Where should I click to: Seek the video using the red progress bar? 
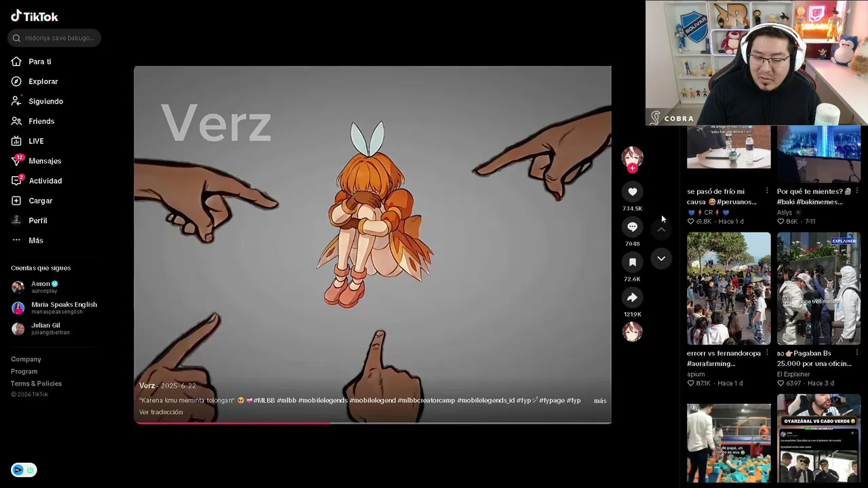372,423
